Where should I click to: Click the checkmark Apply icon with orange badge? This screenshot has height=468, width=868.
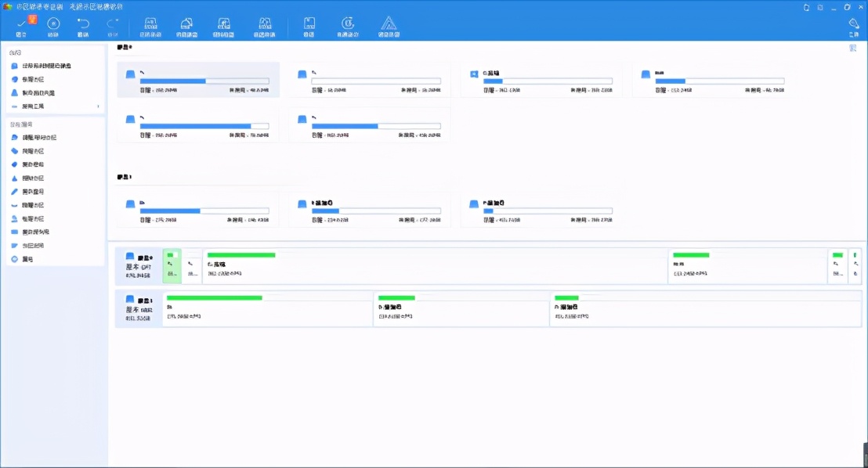[x=24, y=26]
